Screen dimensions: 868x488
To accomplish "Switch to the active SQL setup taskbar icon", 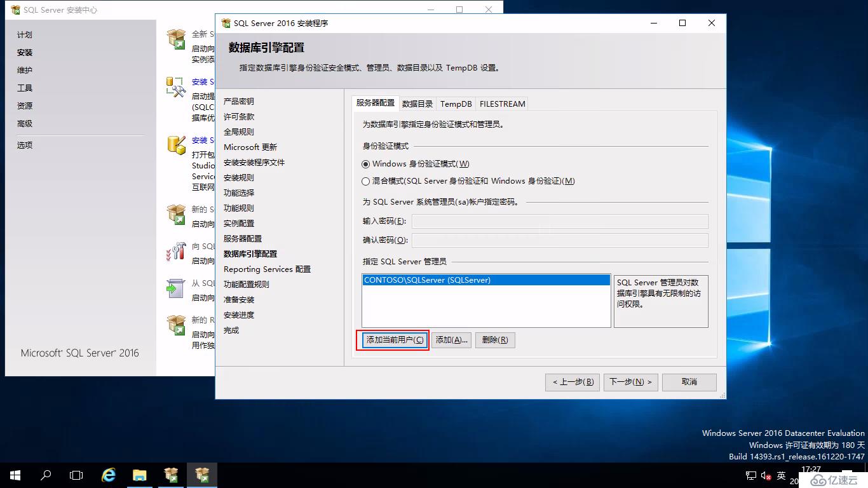I will tap(202, 475).
